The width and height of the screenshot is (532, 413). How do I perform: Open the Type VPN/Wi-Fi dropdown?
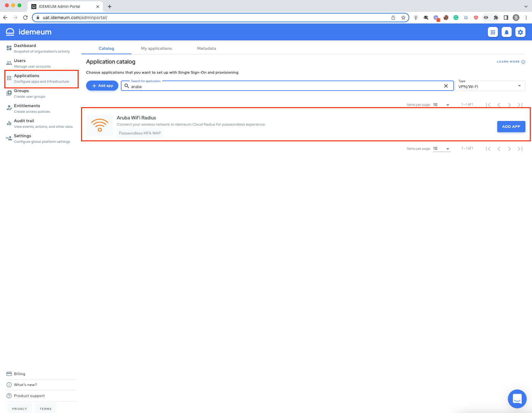[x=490, y=86]
